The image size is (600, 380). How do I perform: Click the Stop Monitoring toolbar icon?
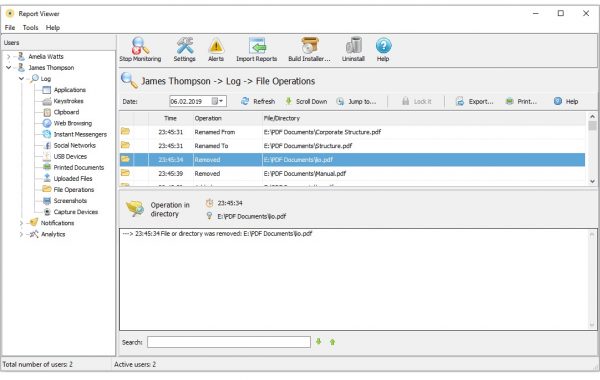140,49
